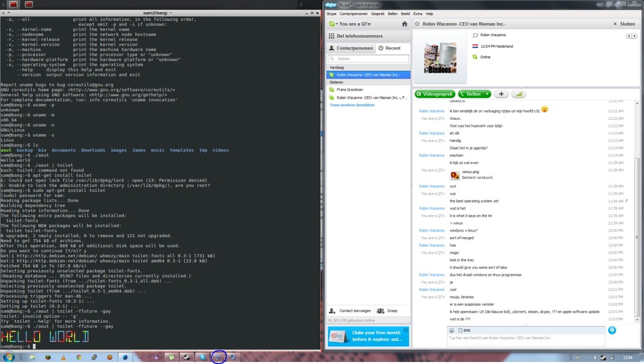This screenshot has width=644, height=364.
Task: Click the emoticon smiley in the message box
Action: tap(452, 330)
